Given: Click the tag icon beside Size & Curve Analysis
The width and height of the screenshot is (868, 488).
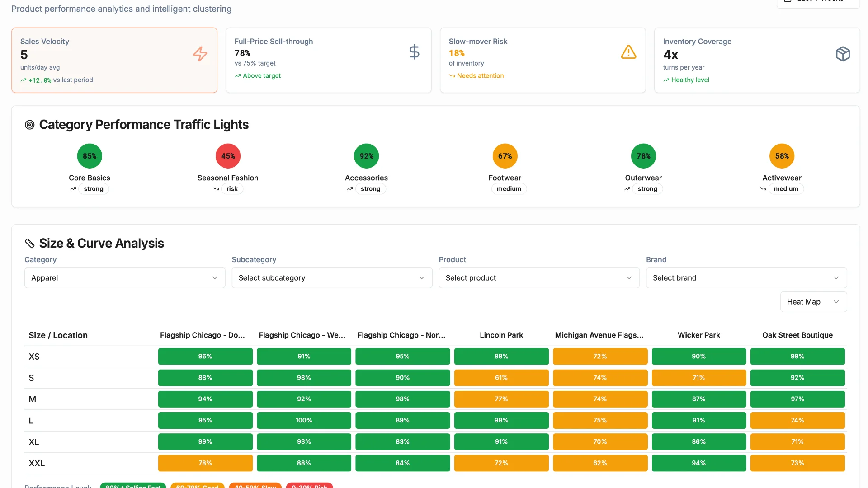Looking at the screenshot, I should (29, 243).
